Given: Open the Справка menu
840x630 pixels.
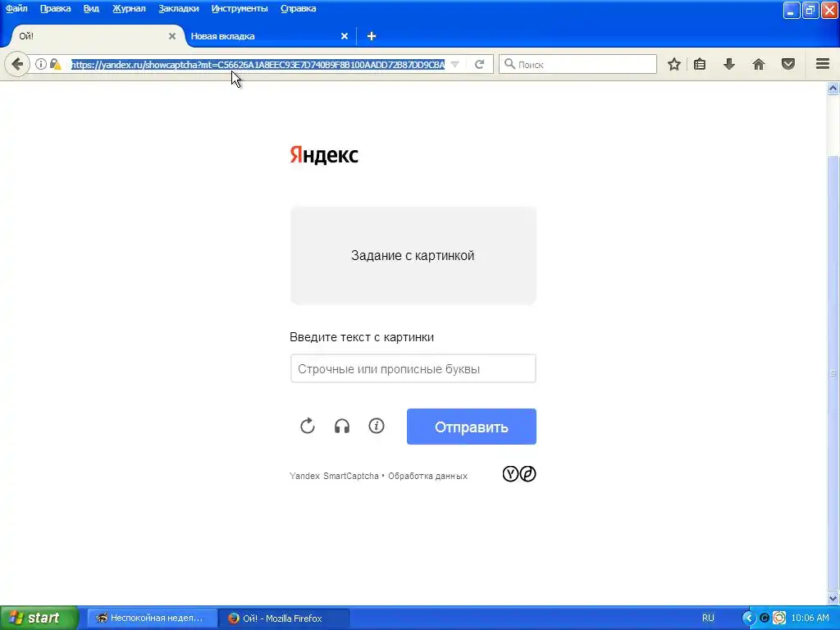Looking at the screenshot, I should coord(299,8).
